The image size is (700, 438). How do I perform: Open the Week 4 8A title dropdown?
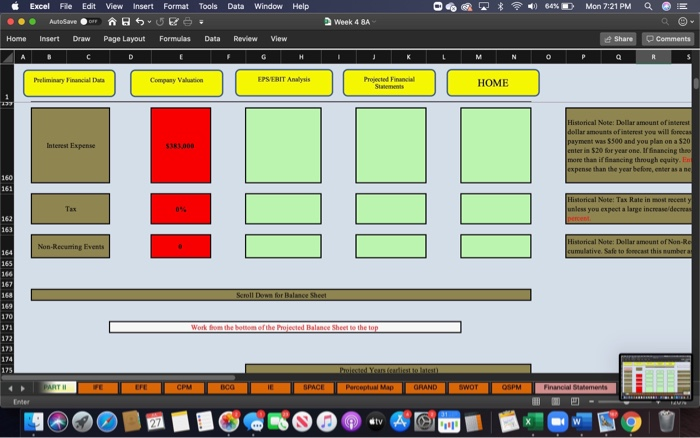point(374,22)
